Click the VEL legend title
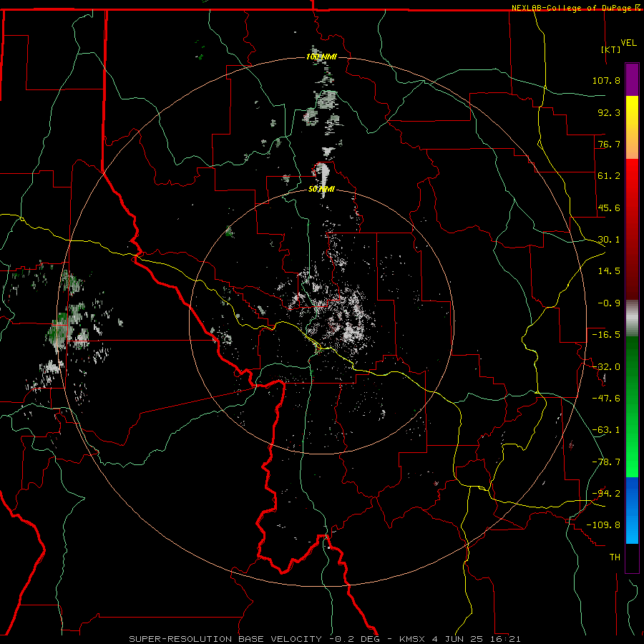Image resolution: width=644 pixels, height=644 pixels. click(x=628, y=43)
